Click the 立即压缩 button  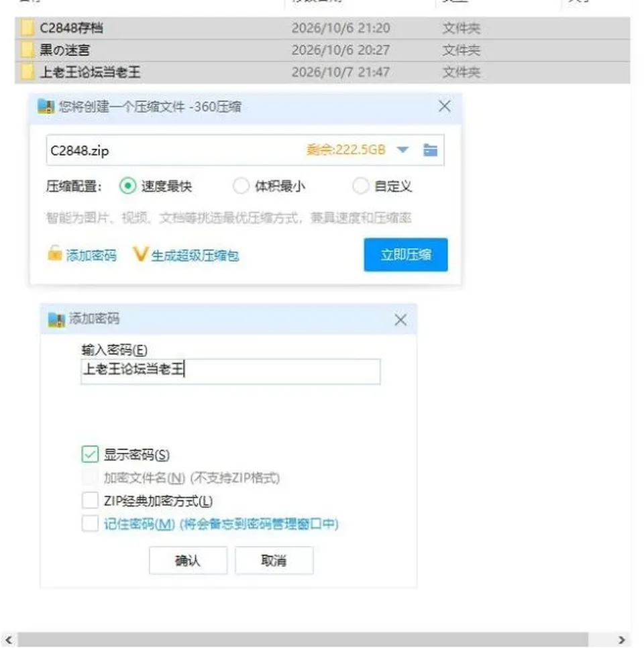406,255
